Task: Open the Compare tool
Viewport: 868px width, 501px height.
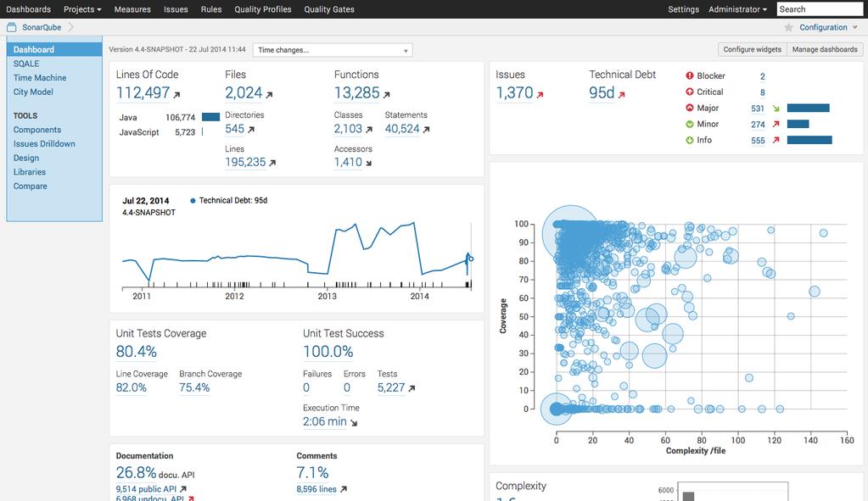Action: coord(30,186)
